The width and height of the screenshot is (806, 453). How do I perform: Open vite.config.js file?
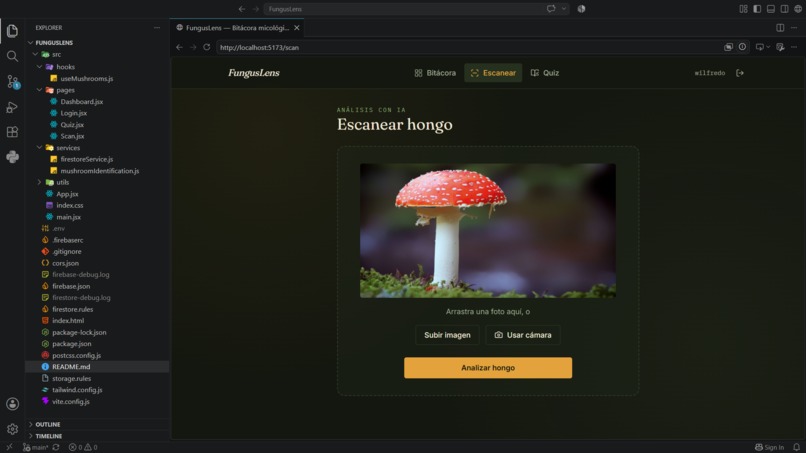(98, 402)
